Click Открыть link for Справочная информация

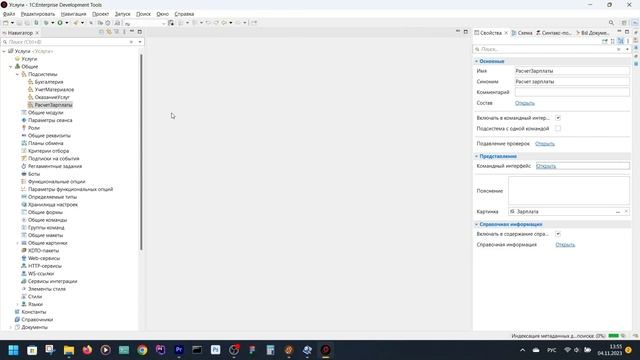565,244
